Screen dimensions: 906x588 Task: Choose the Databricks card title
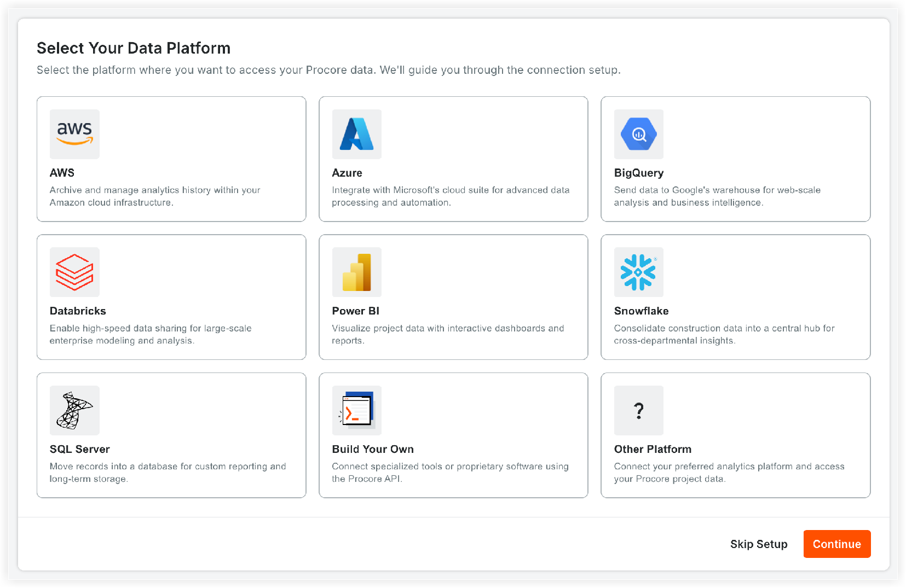(78, 311)
